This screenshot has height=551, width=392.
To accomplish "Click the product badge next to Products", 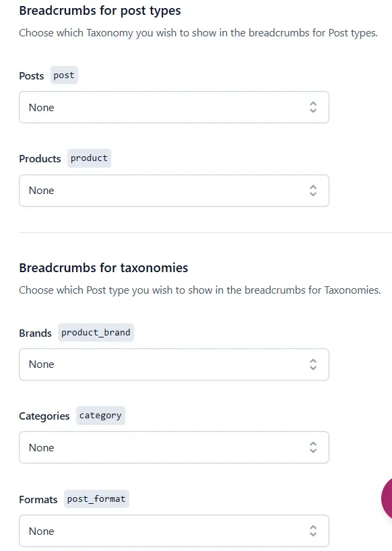I will click(x=89, y=158).
